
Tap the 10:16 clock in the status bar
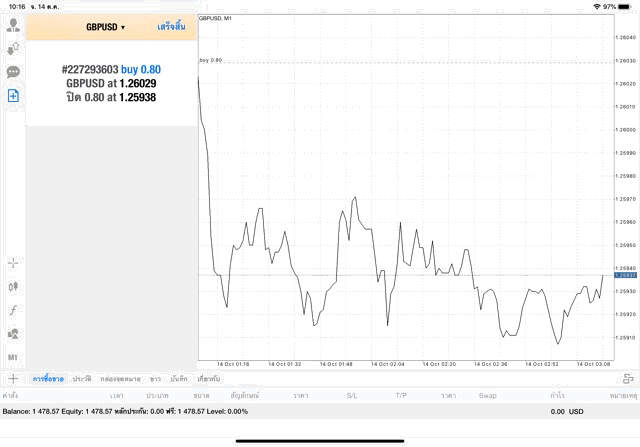(x=17, y=7)
